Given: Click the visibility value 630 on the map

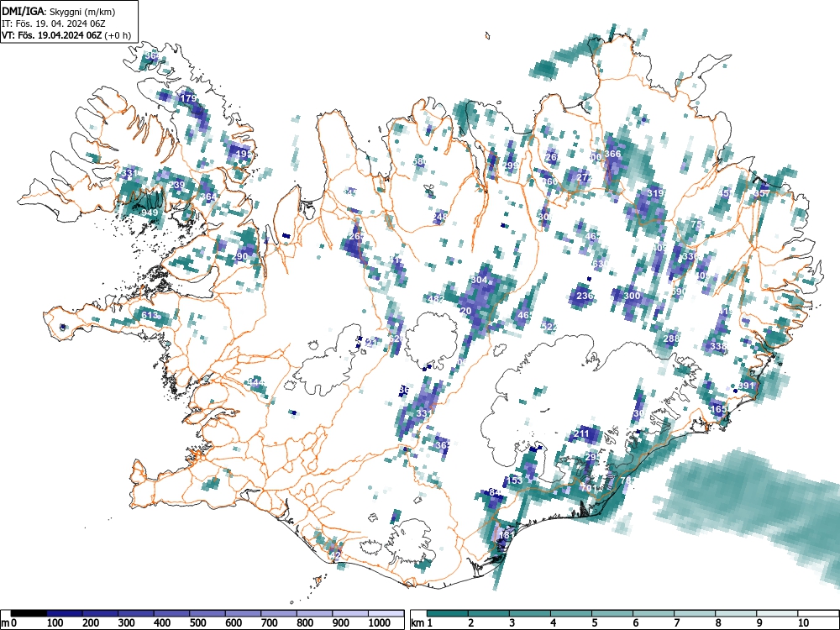Looking at the screenshot, I should click(600, 264).
